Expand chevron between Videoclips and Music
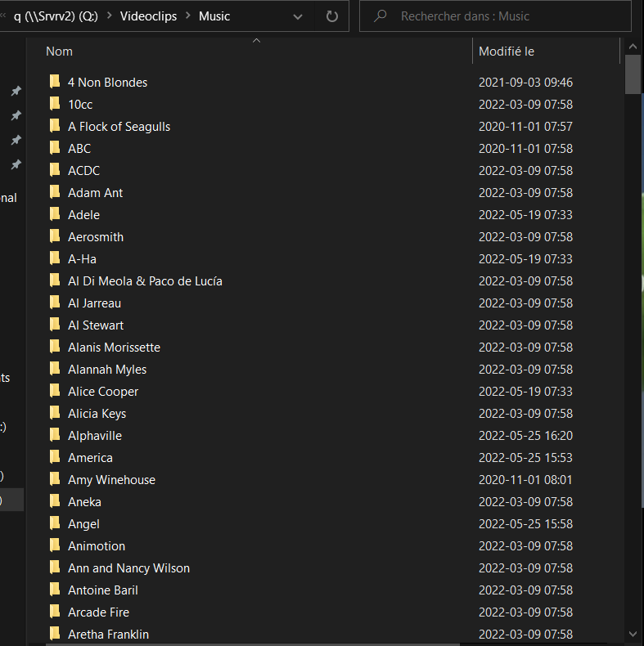The width and height of the screenshot is (644, 646). coord(188,16)
